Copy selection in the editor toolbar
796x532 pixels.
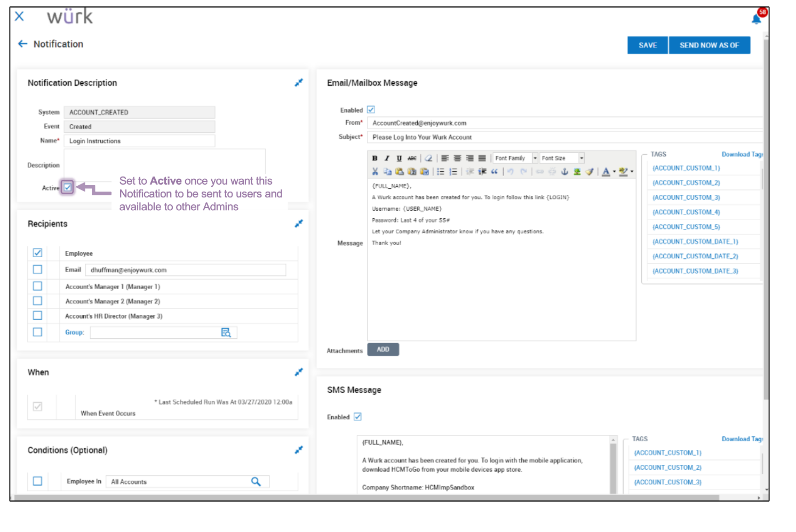click(x=387, y=171)
